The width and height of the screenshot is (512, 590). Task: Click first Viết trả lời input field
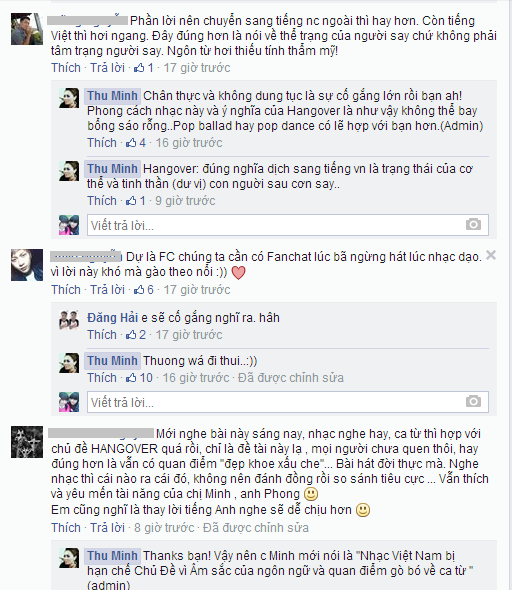288,225
